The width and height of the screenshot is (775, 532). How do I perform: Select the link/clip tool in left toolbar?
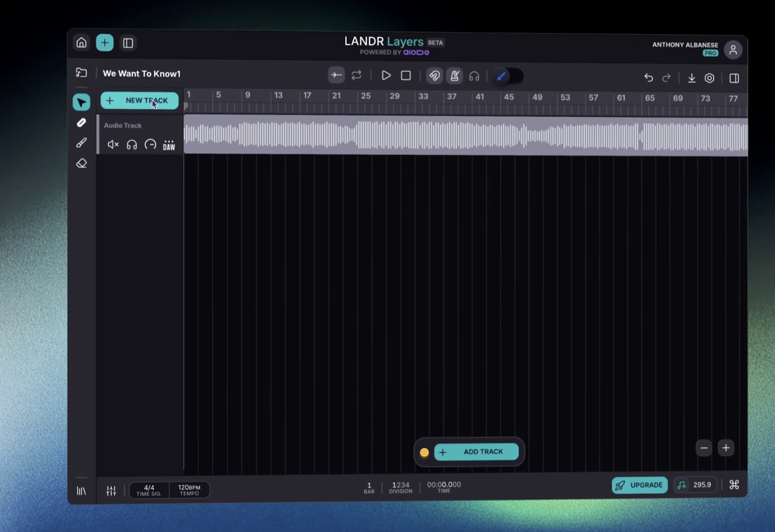click(x=81, y=123)
